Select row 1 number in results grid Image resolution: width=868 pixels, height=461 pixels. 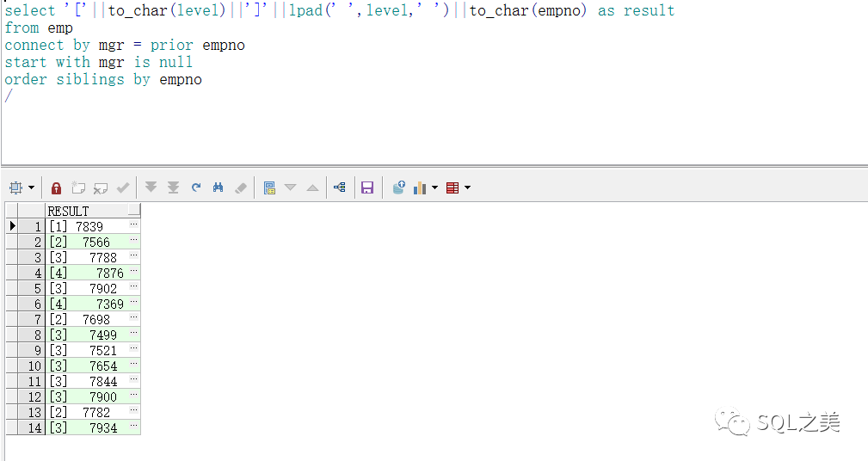32,226
